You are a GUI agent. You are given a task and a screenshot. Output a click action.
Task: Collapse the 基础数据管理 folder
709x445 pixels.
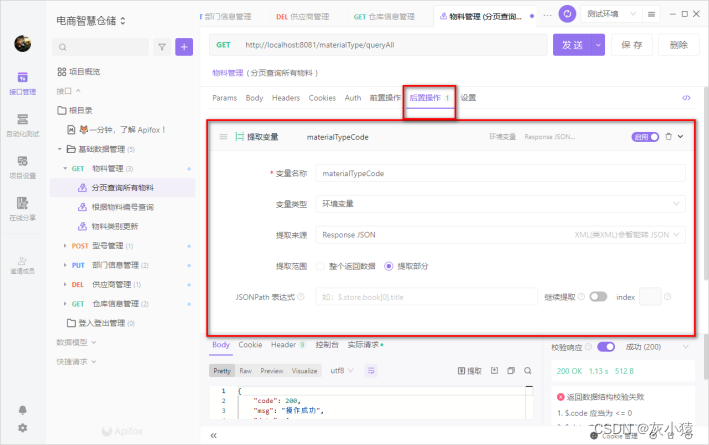[60, 149]
